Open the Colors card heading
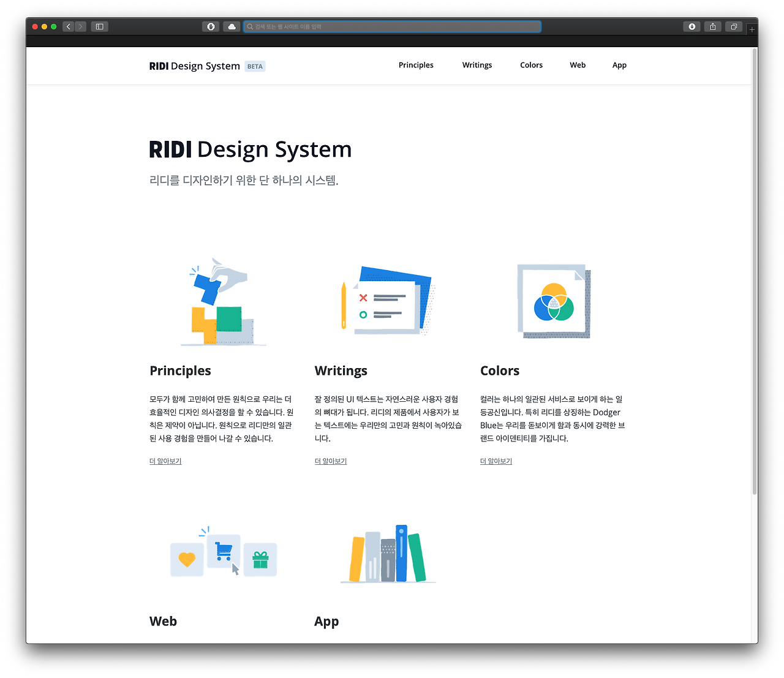784x678 pixels. click(x=500, y=371)
